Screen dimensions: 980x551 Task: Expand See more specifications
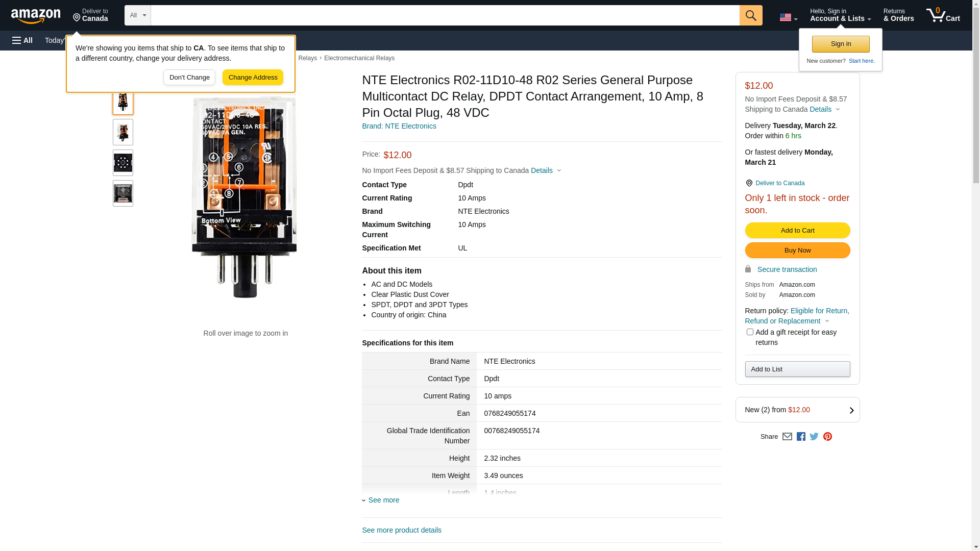383,500
